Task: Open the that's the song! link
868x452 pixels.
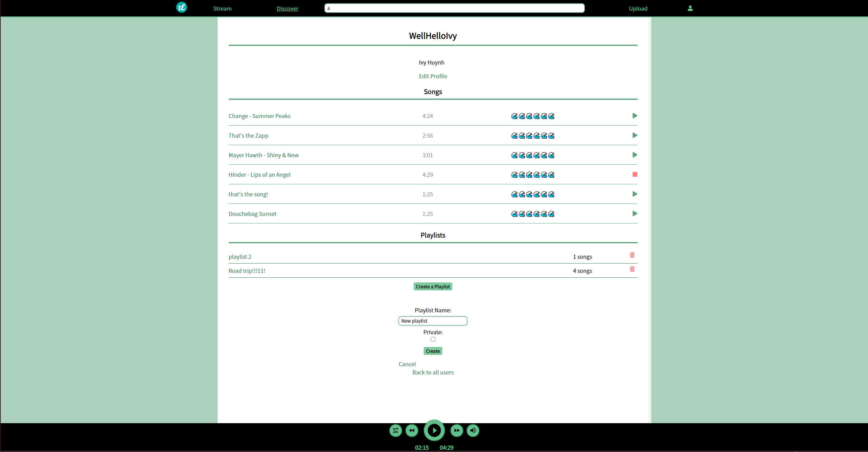Action: (x=248, y=194)
